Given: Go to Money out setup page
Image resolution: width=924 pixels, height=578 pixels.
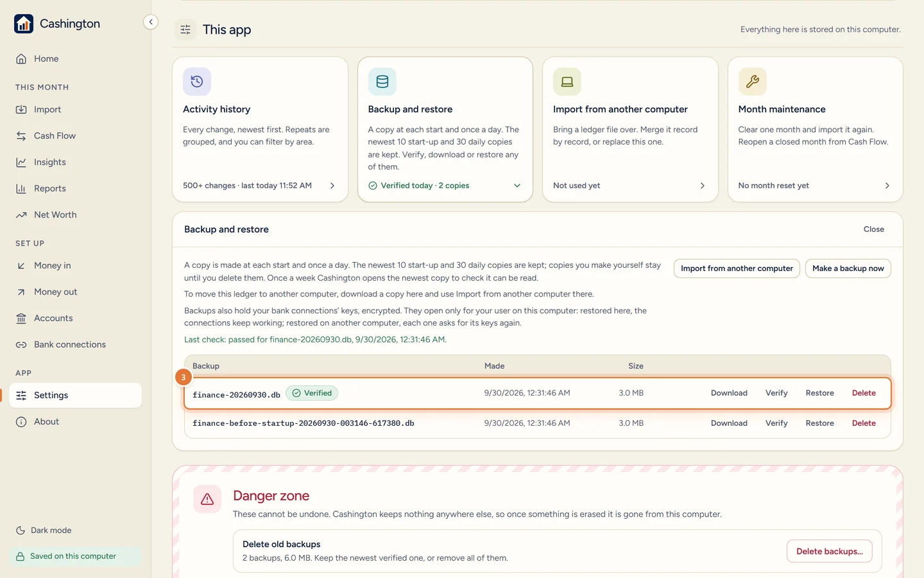Looking at the screenshot, I should 76,292.
